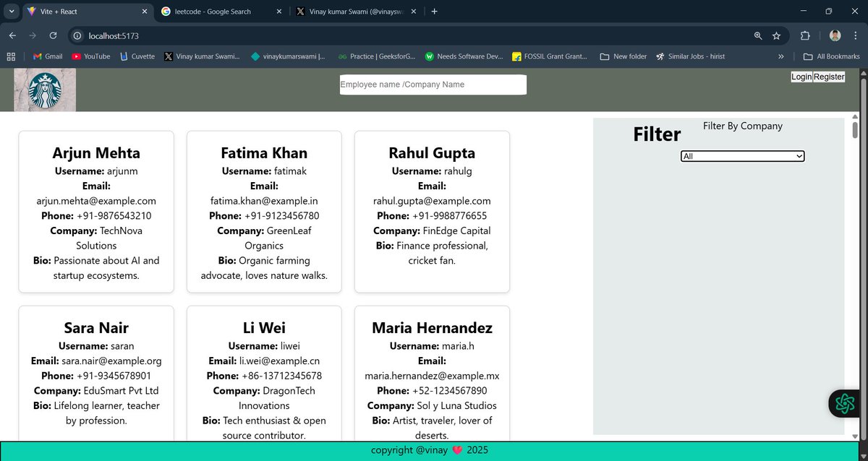Click the zoom magnifier icon in address bar
This screenshot has height=461, width=868.
click(758, 35)
